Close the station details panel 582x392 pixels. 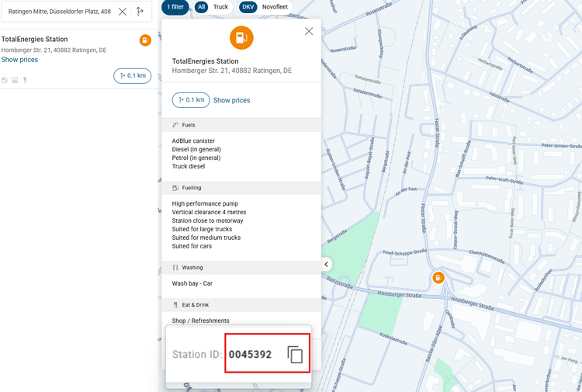309,31
